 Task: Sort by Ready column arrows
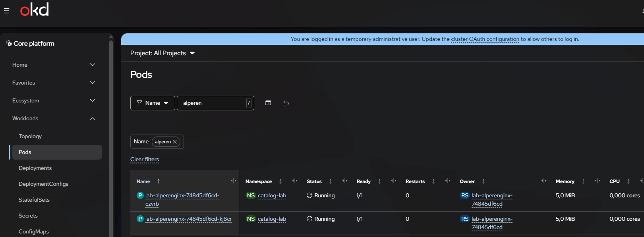(379, 181)
